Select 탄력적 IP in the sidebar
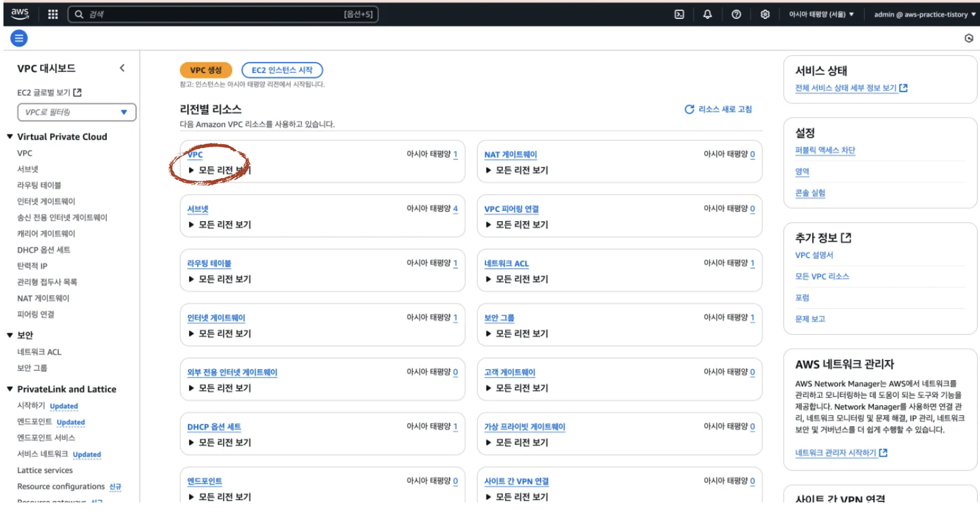The image size is (980, 510). [32, 266]
